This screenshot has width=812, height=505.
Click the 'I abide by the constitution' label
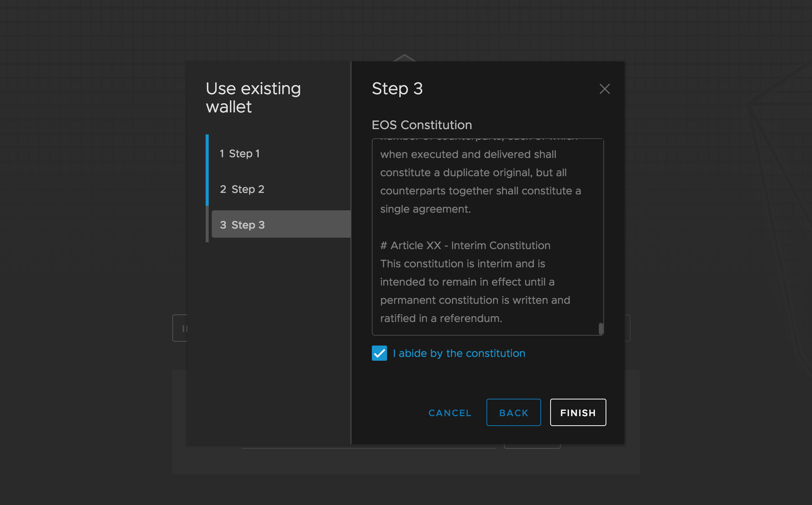click(x=459, y=353)
